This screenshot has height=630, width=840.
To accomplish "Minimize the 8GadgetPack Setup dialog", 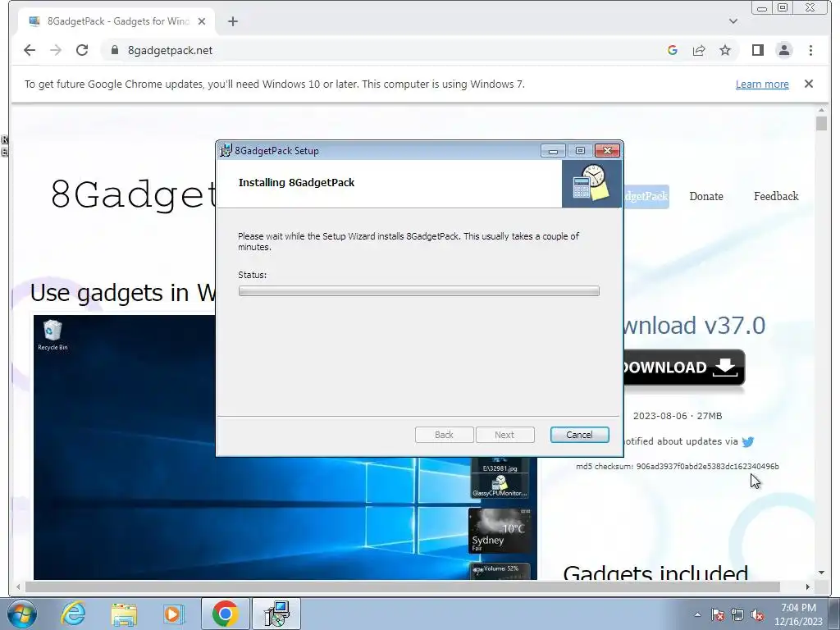I will [x=553, y=151].
